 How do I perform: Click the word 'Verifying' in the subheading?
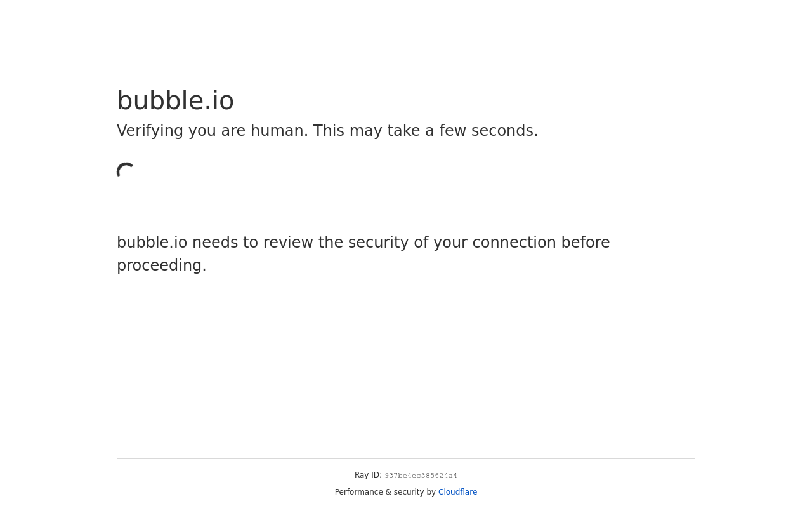point(150,131)
